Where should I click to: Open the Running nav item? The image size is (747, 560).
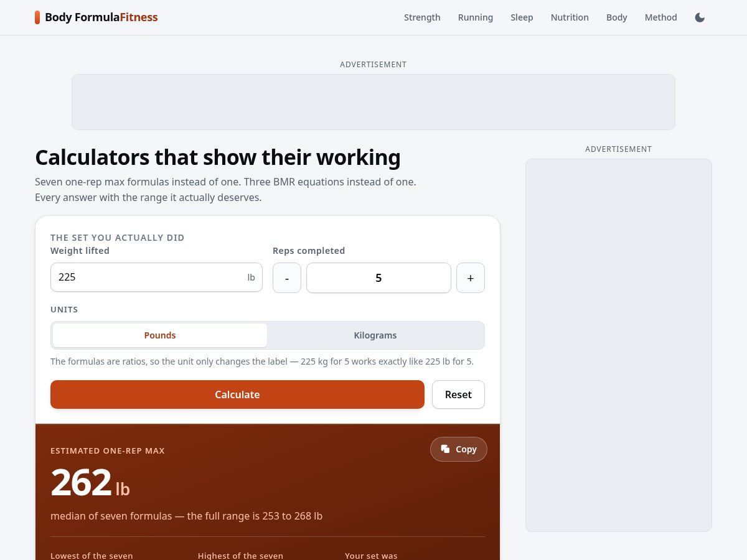[476, 17]
